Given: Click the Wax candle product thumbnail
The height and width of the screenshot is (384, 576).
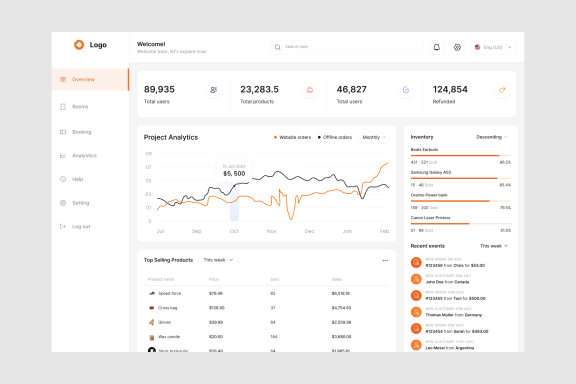Looking at the screenshot, I should (x=152, y=337).
